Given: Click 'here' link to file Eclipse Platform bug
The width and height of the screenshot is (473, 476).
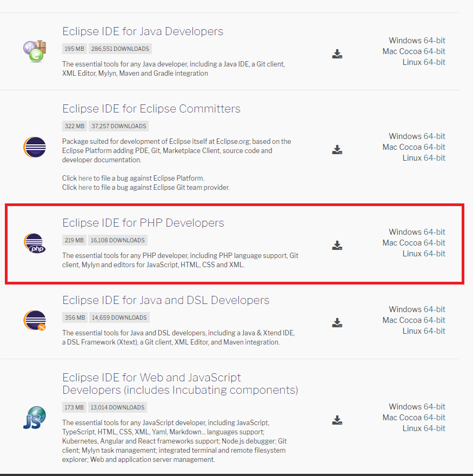Looking at the screenshot, I should [85, 178].
